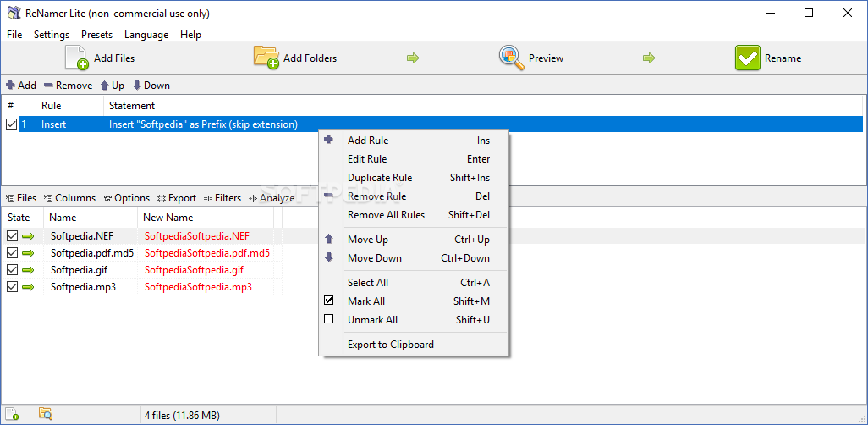Open the Columns dropdown menu
868x425 pixels.
point(69,198)
